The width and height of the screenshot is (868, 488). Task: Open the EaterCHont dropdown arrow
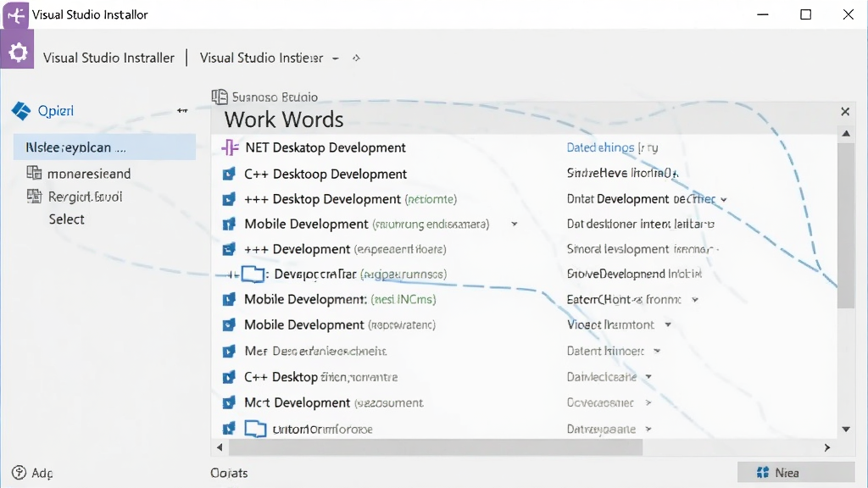pos(695,300)
